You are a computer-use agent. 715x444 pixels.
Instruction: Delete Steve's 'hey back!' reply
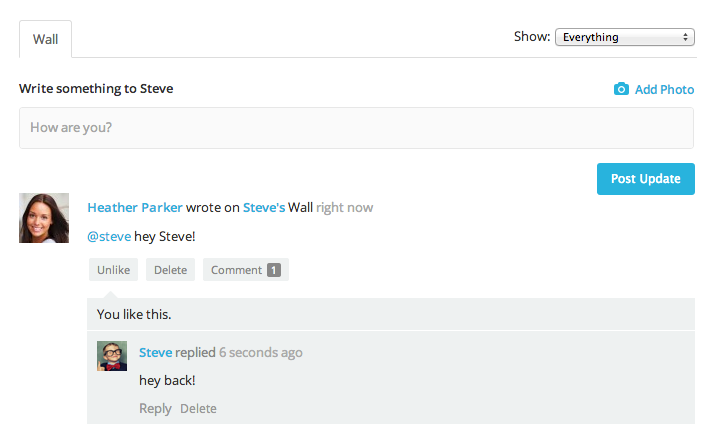coord(198,408)
